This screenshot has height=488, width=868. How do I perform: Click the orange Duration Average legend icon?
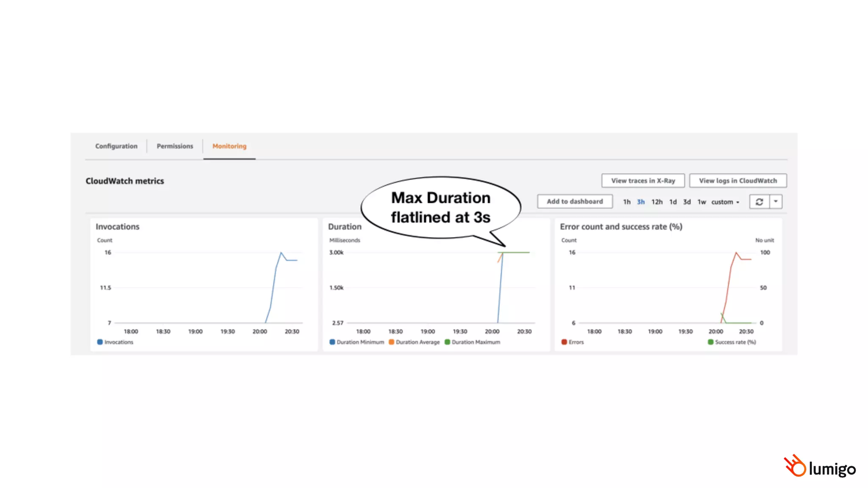click(391, 342)
